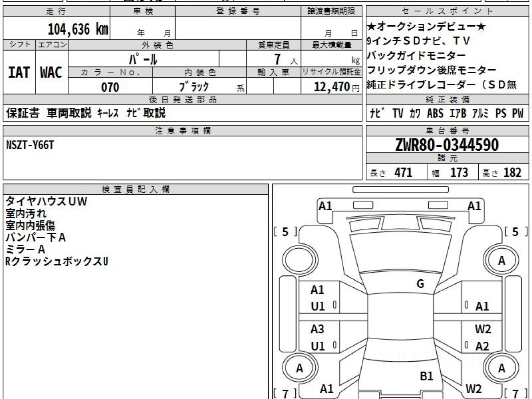Click the 譲渡書類期限 header cell

click(x=331, y=12)
